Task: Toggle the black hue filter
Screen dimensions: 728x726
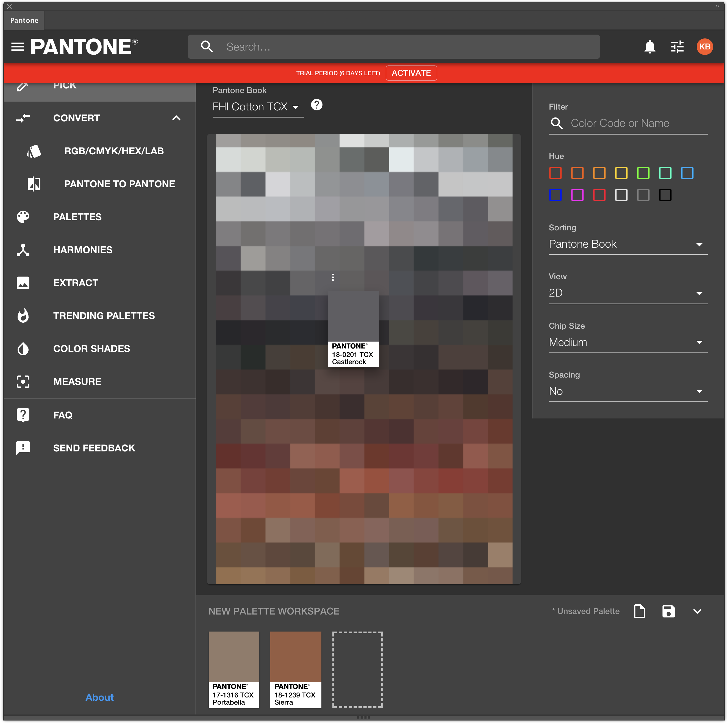Action: (x=665, y=195)
